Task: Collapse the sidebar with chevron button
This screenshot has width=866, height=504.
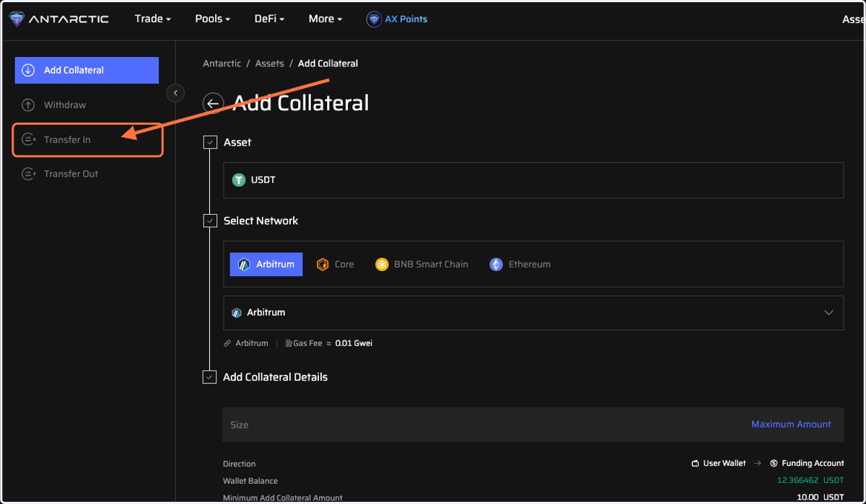Action: click(x=175, y=93)
